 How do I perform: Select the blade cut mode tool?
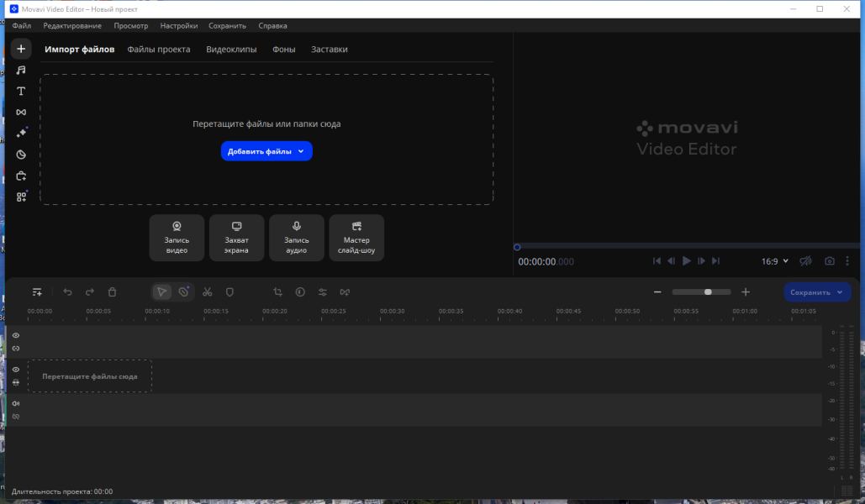[184, 292]
